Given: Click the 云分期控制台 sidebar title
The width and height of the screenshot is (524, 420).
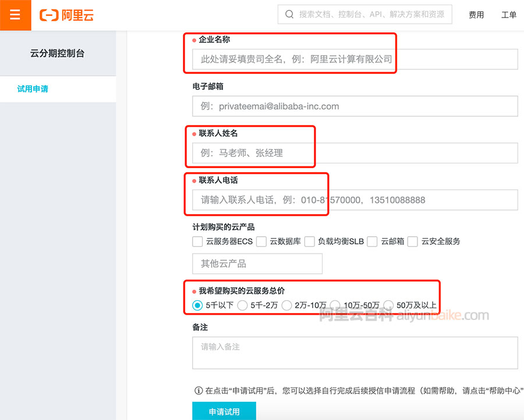Looking at the screenshot, I should click(x=57, y=54).
